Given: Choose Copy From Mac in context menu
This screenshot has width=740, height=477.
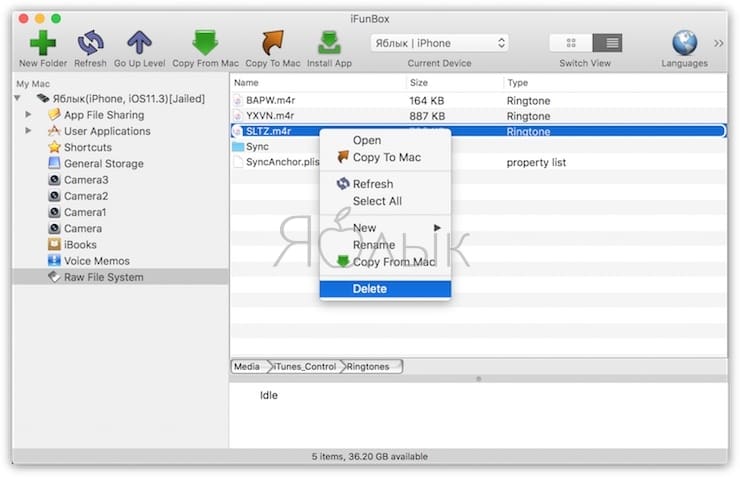Looking at the screenshot, I should click(385, 261).
